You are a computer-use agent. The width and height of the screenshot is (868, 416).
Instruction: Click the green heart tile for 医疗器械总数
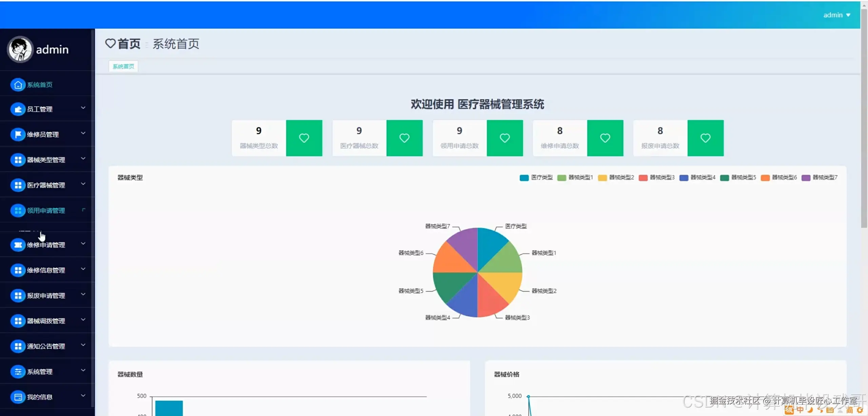[x=405, y=138]
